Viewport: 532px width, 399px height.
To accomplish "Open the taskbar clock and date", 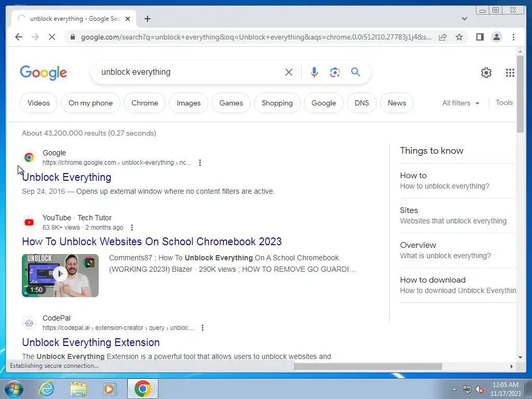I will pos(506,389).
